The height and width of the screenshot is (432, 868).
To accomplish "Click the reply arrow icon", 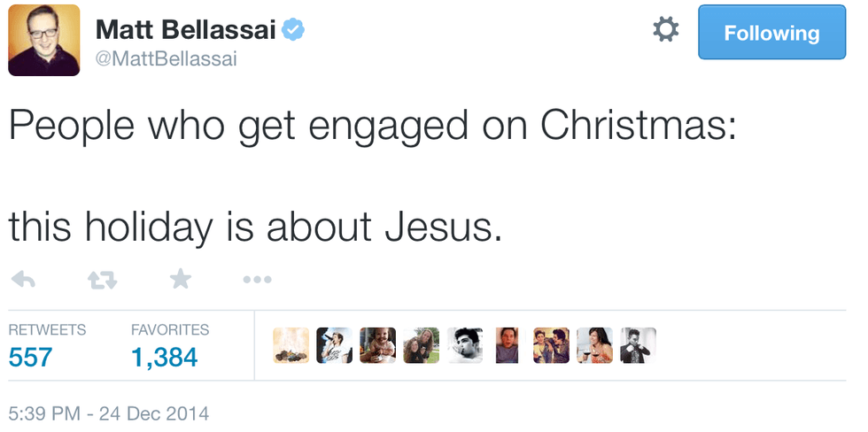I will coord(23,280).
